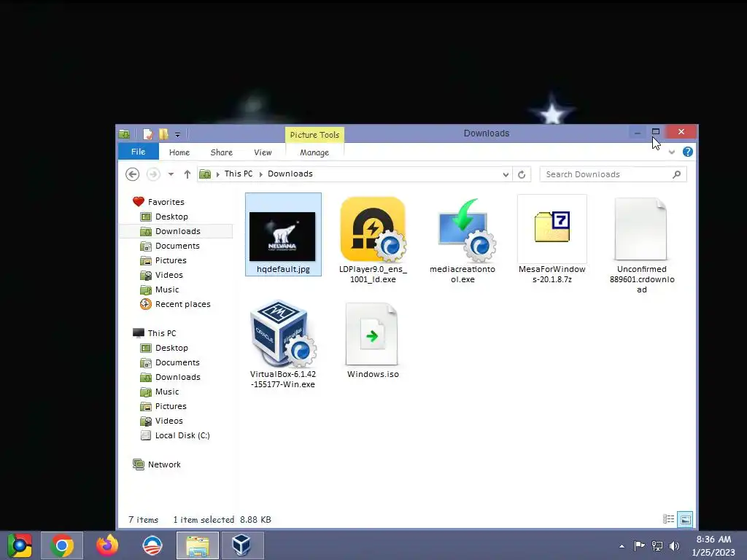Open VirtualBox from the taskbar
The height and width of the screenshot is (560, 747).
pos(242,545)
